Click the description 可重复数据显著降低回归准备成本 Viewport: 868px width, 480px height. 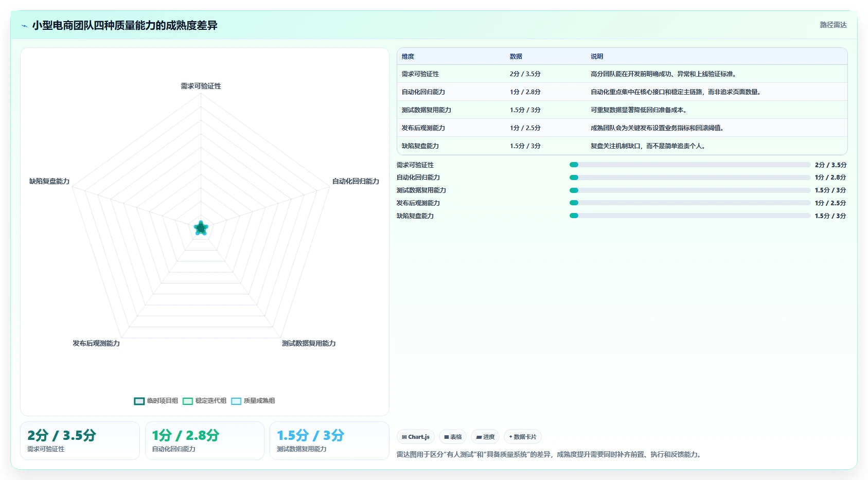coord(640,110)
